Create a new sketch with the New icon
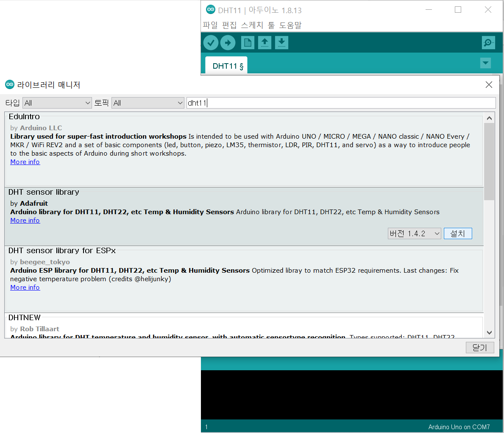The image size is (504, 433). (248, 42)
